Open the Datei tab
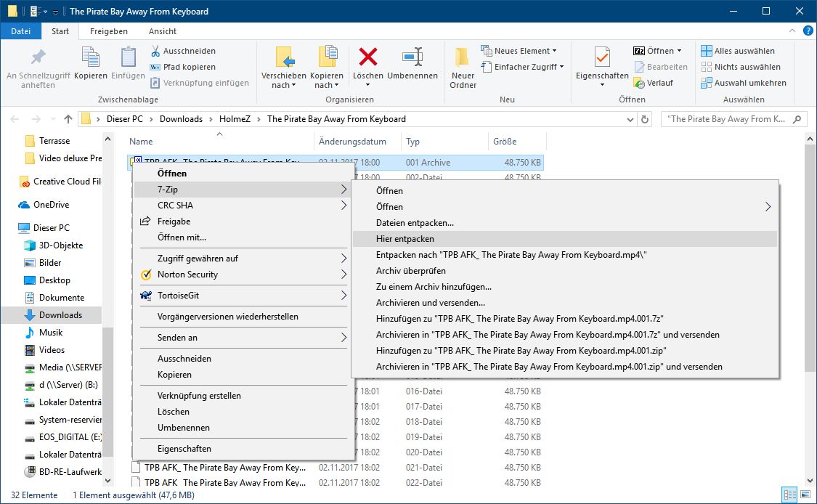 pyautogui.click(x=21, y=31)
